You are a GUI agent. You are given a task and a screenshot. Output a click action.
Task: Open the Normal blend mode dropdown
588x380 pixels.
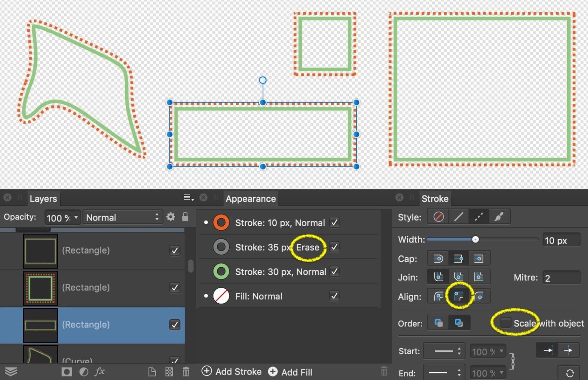(x=122, y=217)
